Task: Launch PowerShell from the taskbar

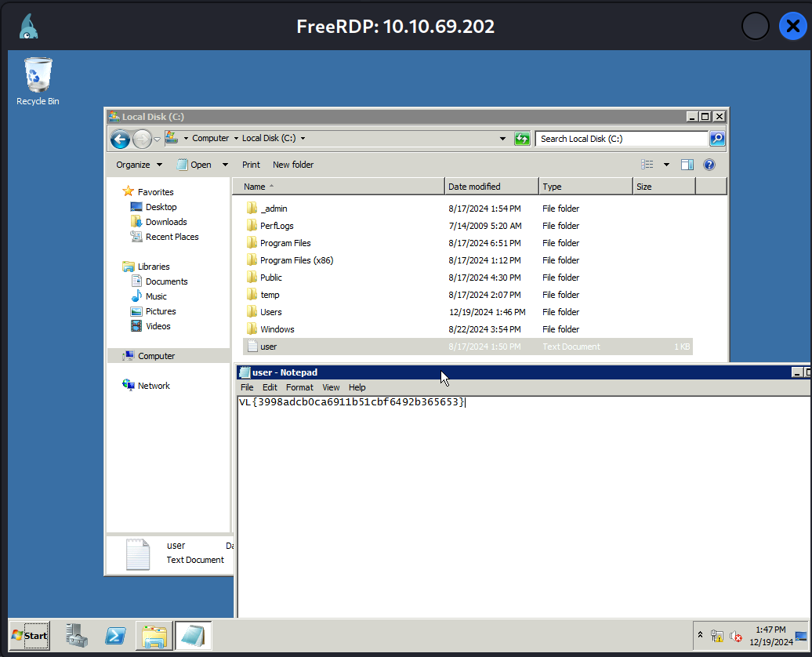Action: pyautogui.click(x=116, y=635)
